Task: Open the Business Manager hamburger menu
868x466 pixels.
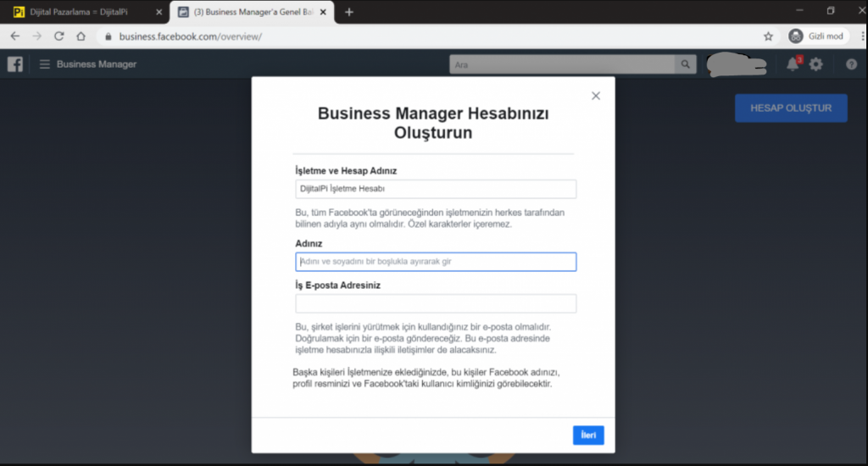Action: pos(45,64)
